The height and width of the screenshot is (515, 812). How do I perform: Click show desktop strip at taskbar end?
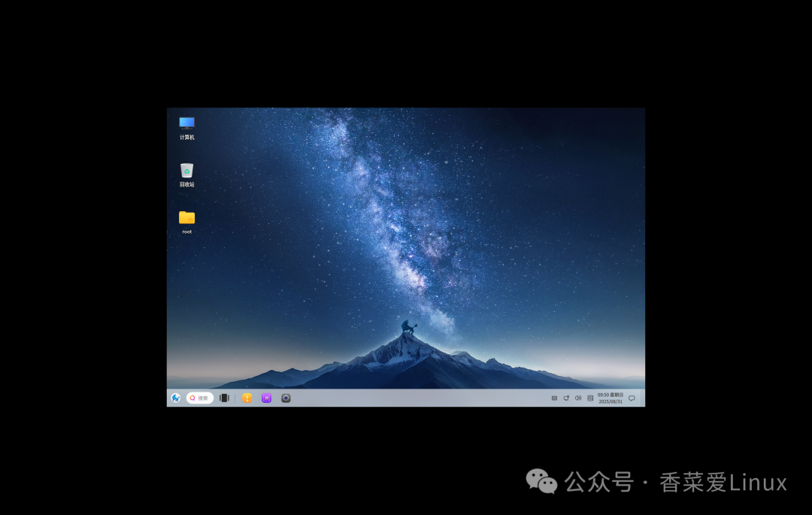pos(643,398)
